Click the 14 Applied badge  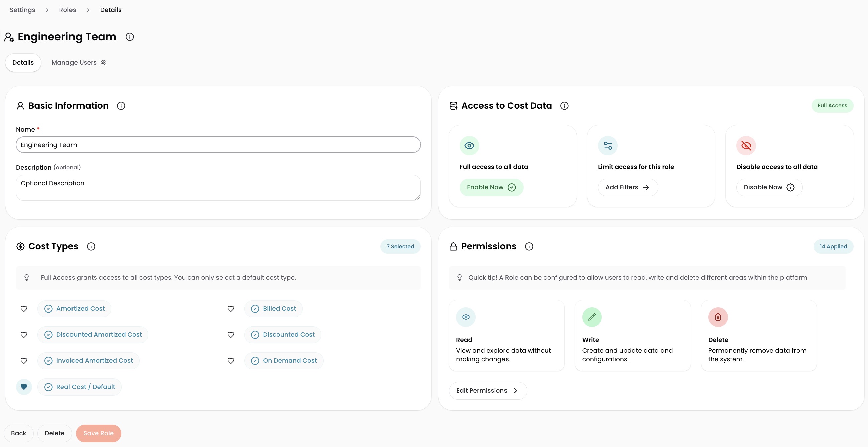tap(833, 246)
